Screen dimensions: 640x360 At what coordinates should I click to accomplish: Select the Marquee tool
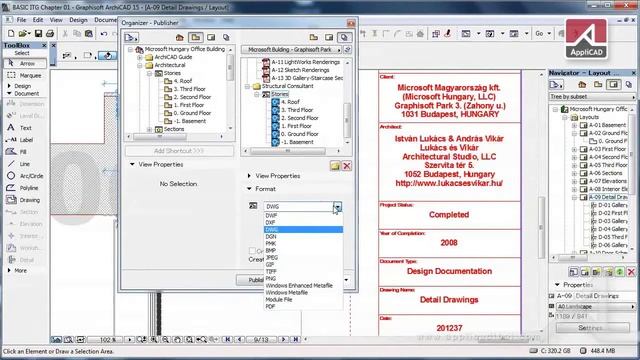click(x=24, y=76)
